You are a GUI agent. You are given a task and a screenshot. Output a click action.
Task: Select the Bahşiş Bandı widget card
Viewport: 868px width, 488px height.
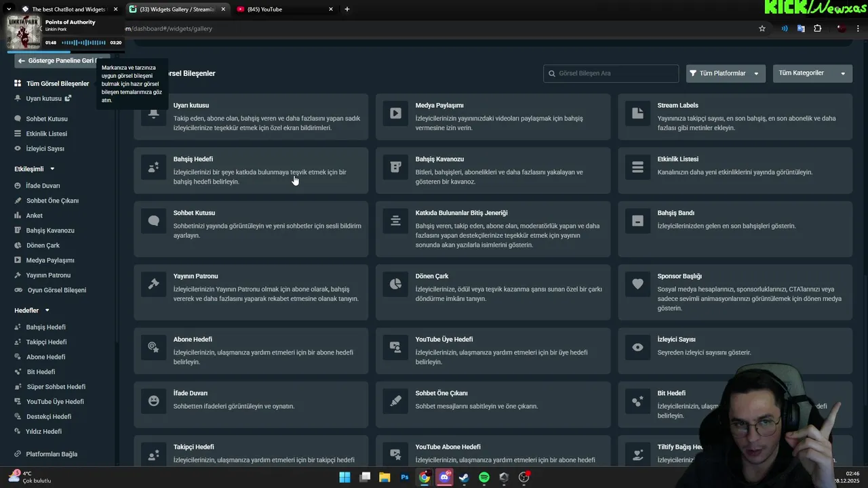click(x=735, y=229)
